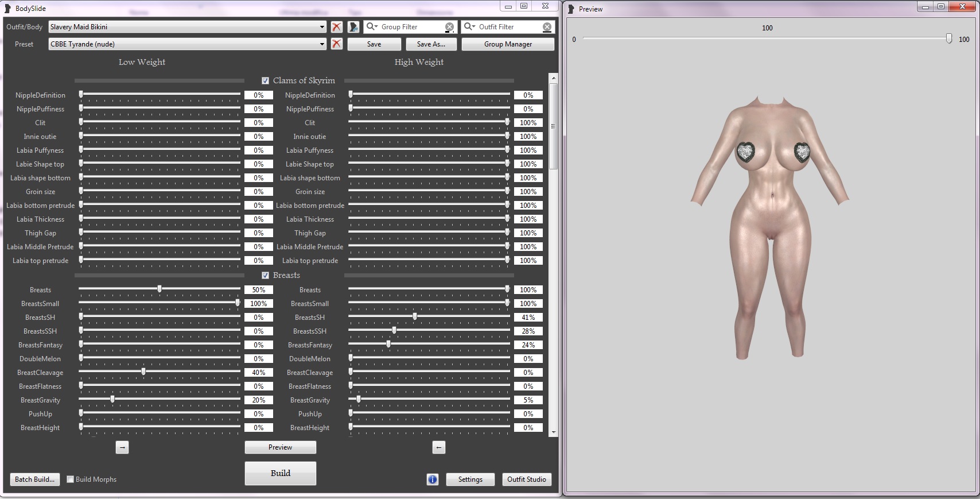Click the outfit refresh icon beside Group Filter

[x=353, y=27]
